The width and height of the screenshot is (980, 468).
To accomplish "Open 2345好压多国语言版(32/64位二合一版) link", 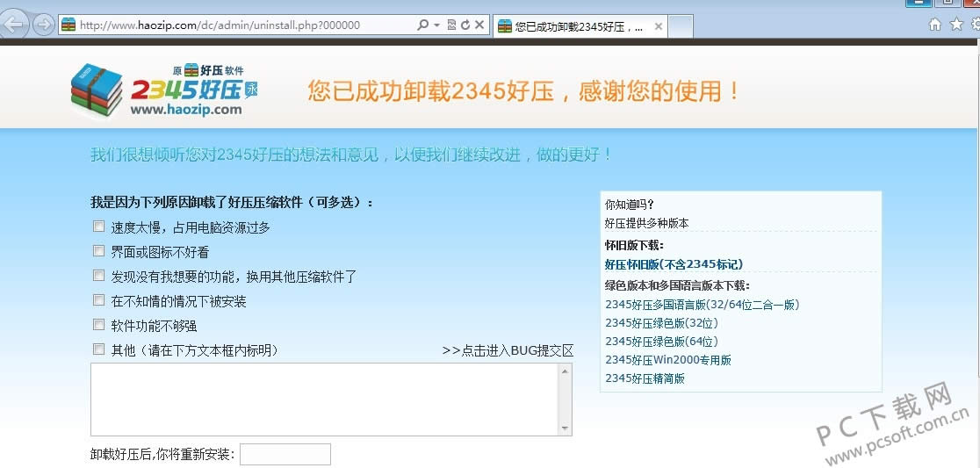I will click(703, 305).
